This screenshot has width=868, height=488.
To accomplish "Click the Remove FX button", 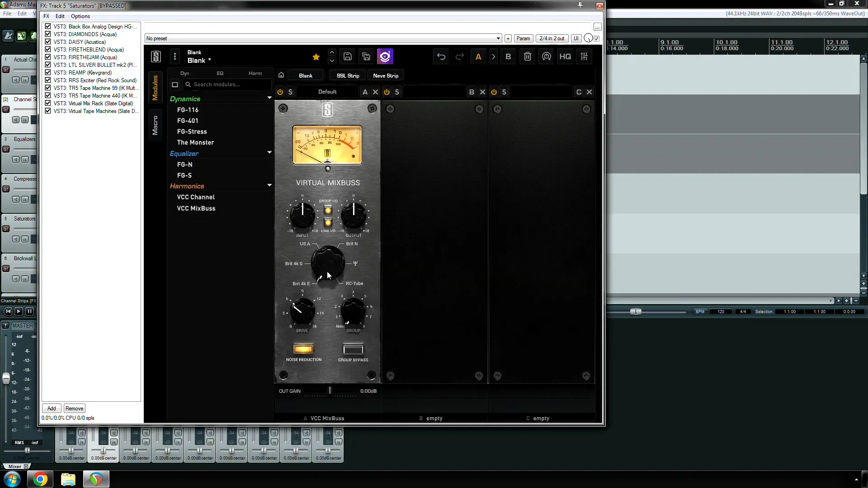I will (x=74, y=408).
